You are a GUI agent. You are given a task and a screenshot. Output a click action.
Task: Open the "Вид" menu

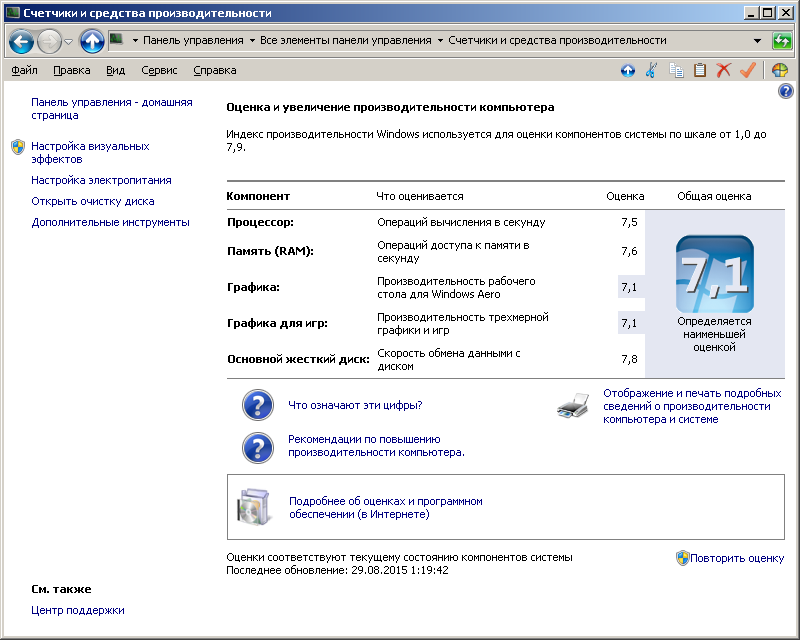[116, 70]
